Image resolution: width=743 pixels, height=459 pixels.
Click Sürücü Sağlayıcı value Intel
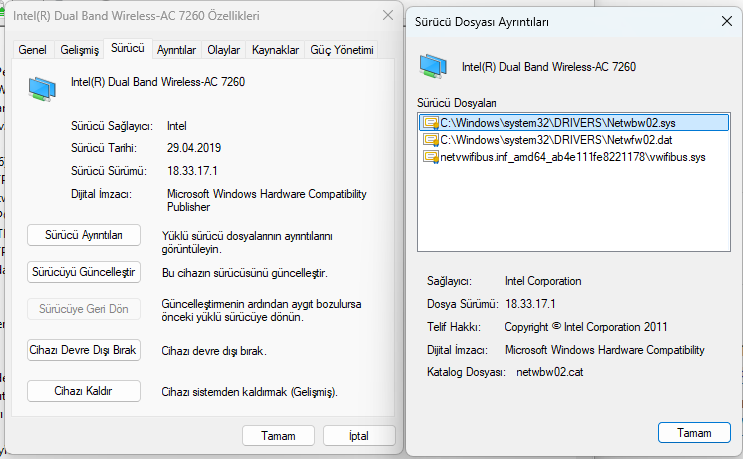[x=176, y=126]
